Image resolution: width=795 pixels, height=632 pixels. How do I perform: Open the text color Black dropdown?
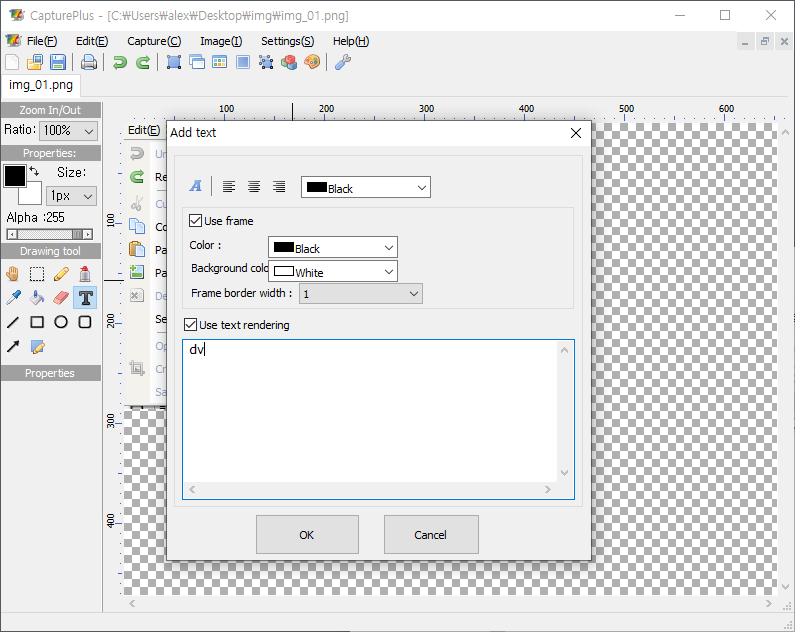pyautogui.click(x=366, y=188)
